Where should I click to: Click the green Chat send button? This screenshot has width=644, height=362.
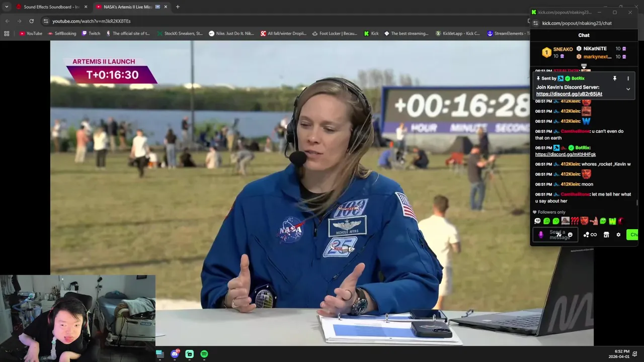click(632, 235)
